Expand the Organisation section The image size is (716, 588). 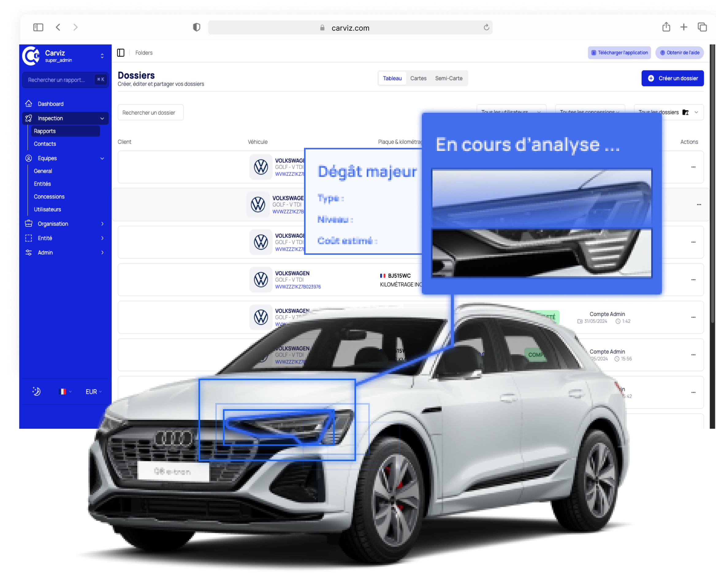pos(65,224)
